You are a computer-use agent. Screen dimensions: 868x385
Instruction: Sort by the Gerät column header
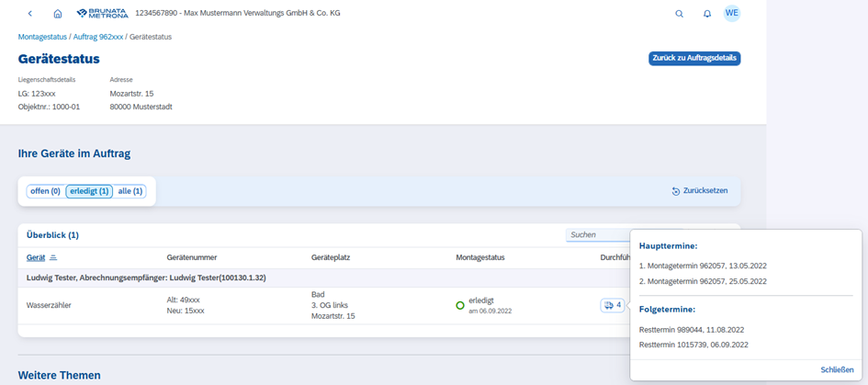[x=36, y=258]
